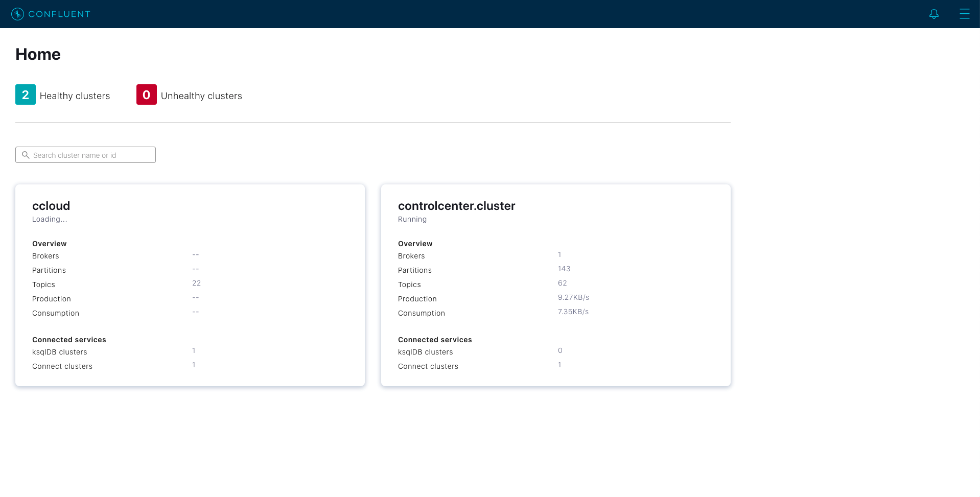
Task: Click Consumption value 7.35KB/s
Action: (x=573, y=312)
